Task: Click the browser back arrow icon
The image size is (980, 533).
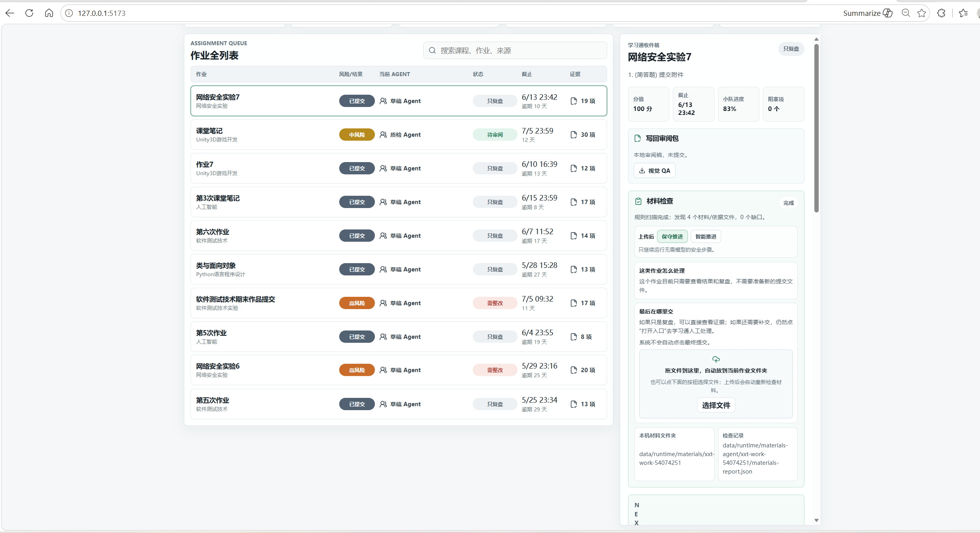Action: (x=10, y=13)
